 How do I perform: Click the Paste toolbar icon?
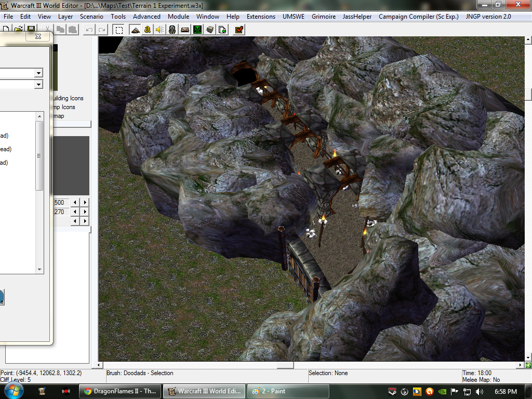73,30
